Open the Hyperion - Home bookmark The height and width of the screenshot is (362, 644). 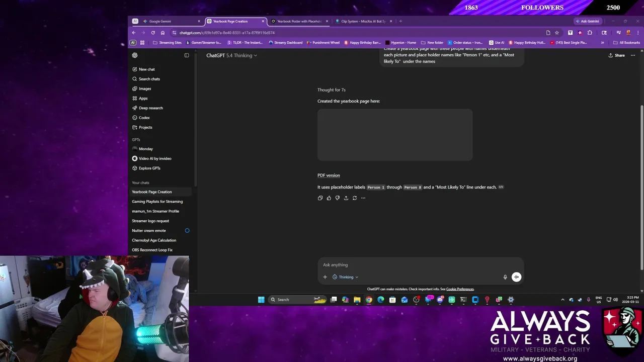(400, 43)
